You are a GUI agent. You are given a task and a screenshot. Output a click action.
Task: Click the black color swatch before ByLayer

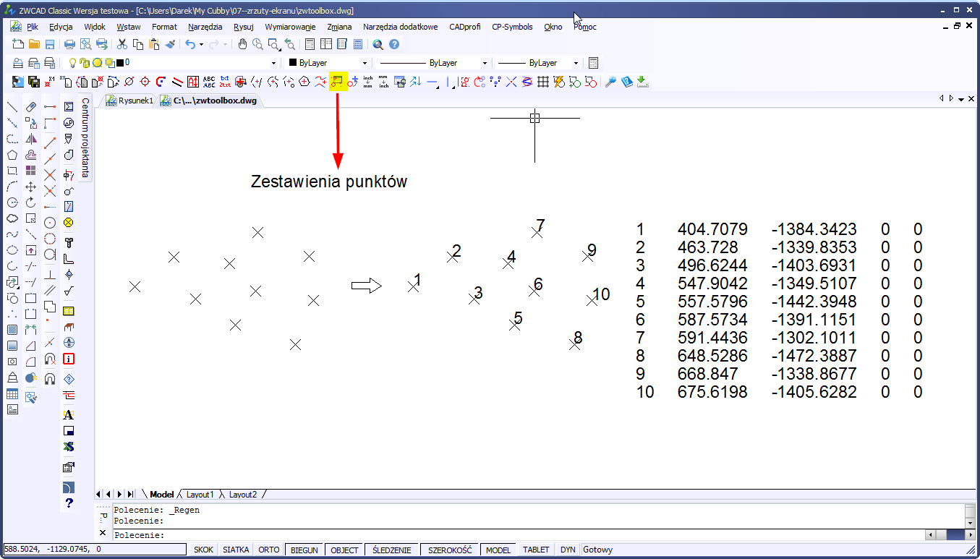click(293, 63)
